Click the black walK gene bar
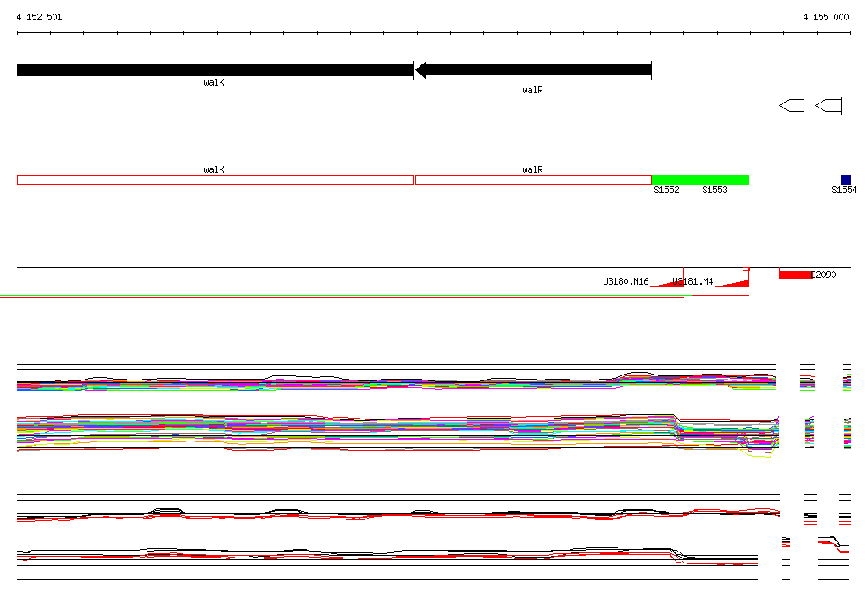The height and width of the screenshot is (605, 868). [x=214, y=70]
